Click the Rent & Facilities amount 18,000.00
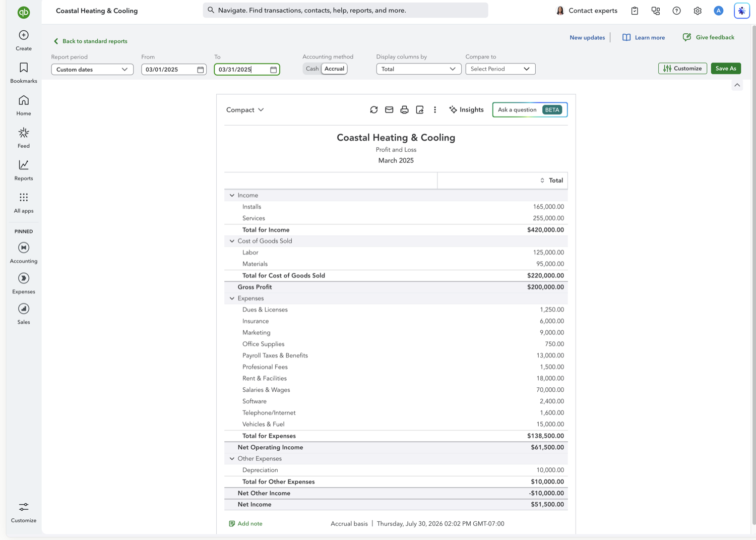756x540 pixels. coord(550,379)
